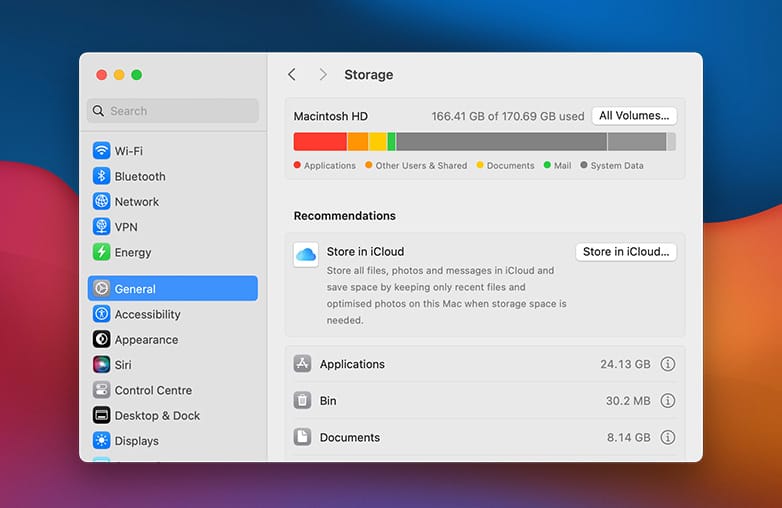This screenshot has height=508, width=782.
Task: Click the Displays sun icon
Action: pyautogui.click(x=101, y=441)
